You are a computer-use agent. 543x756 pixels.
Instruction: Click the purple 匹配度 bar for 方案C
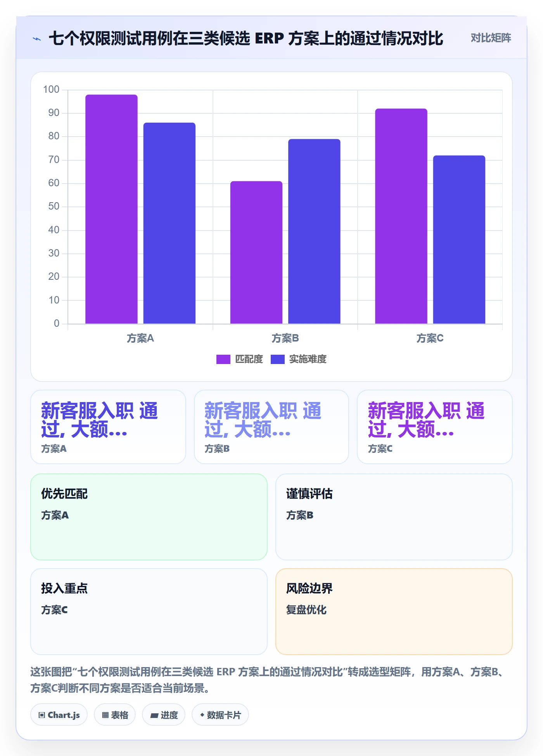(401, 216)
